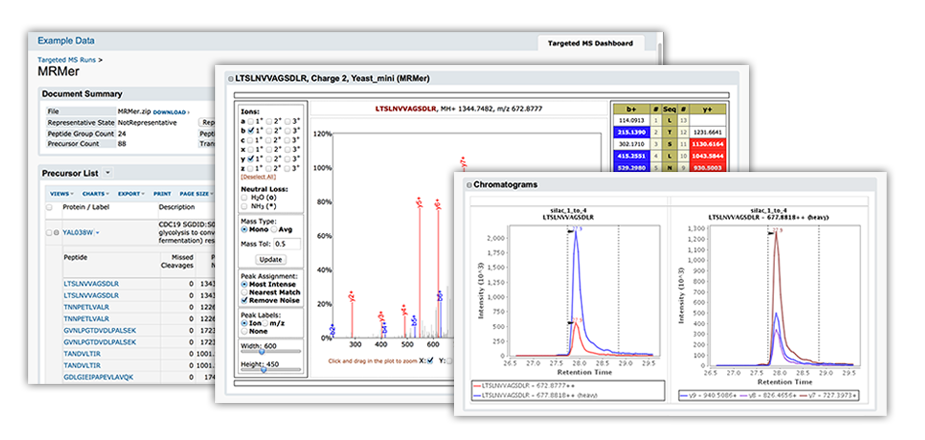The image size is (925, 440).
Task: Click the Mass Tol input field
Action: click(287, 244)
